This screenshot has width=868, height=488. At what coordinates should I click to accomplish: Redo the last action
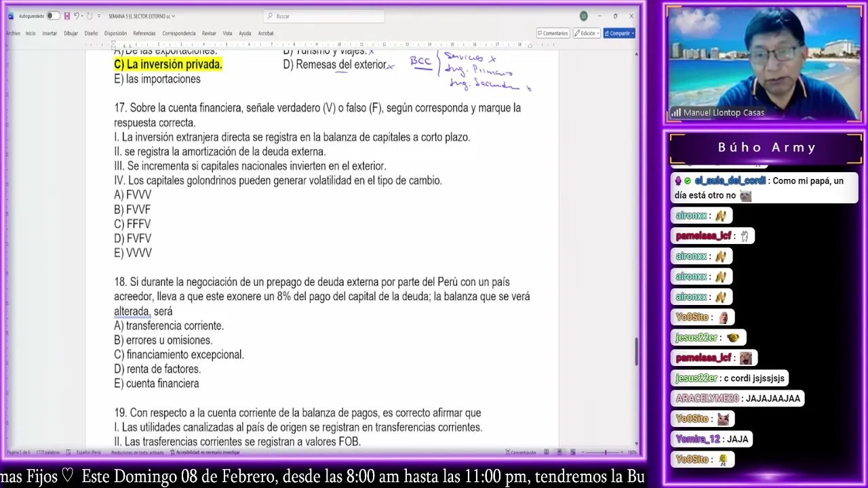pyautogui.click(x=88, y=16)
